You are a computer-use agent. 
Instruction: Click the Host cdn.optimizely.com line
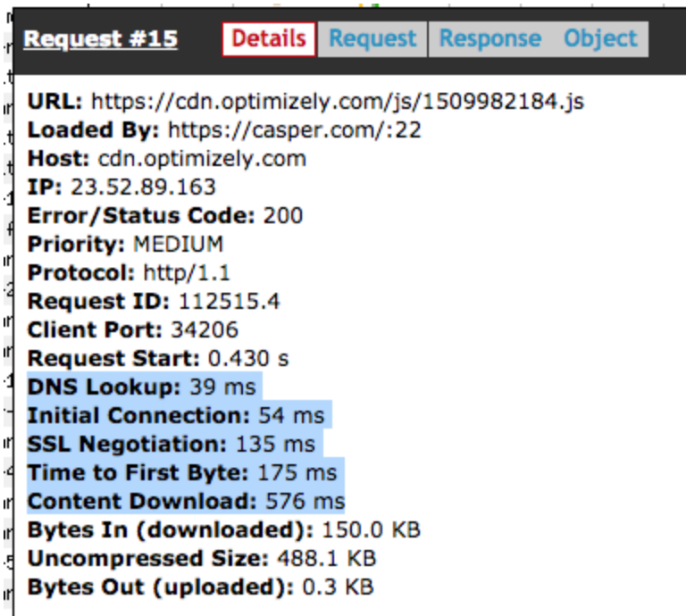click(167, 159)
